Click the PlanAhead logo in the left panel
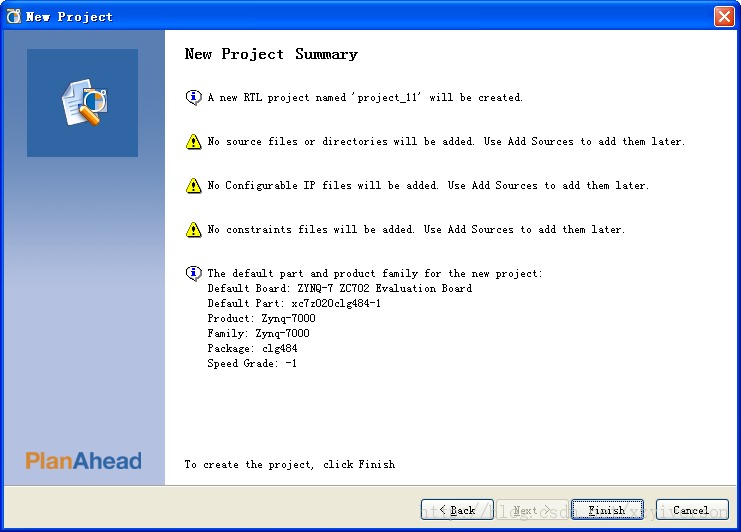Image resolution: width=741 pixels, height=532 pixels. [83, 461]
